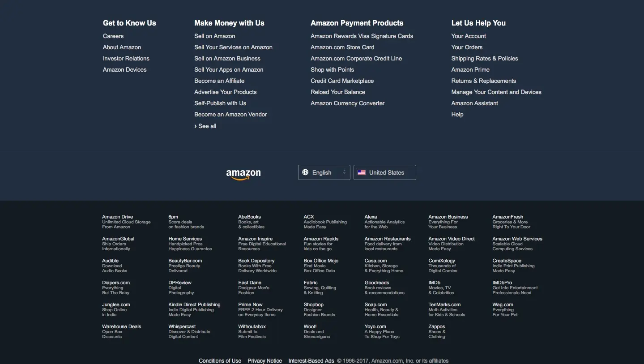Open Your Orders
Screen dimensions: 644x364
pos(467,47)
